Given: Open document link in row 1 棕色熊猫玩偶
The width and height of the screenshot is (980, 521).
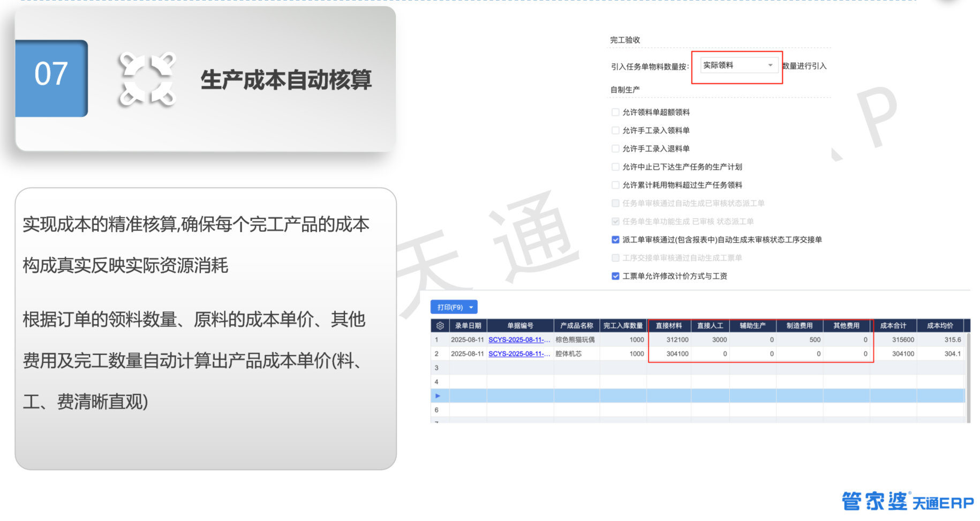Looking at the screenshot, I should click(x=519, y=340).
